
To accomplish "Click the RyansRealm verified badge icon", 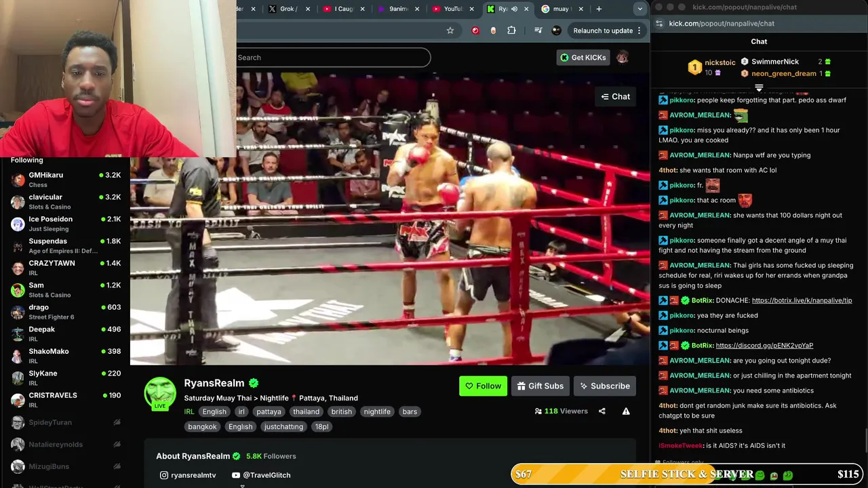I will 254,383.
